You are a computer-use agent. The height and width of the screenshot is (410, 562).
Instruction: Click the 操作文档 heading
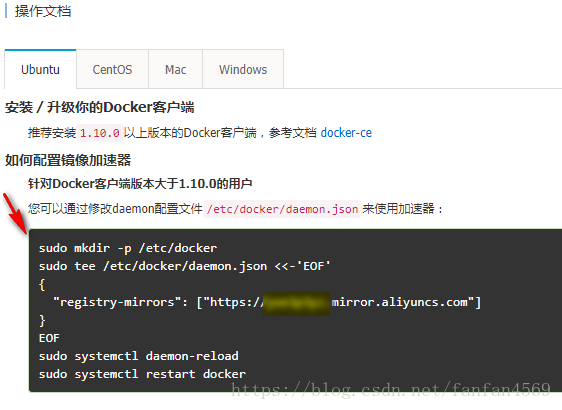click(x=43, y=11)
